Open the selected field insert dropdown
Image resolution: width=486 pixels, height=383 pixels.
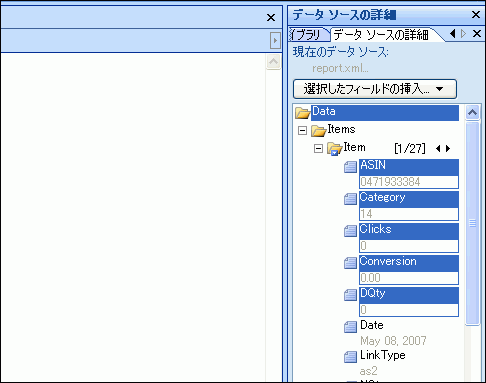[375, 89]
